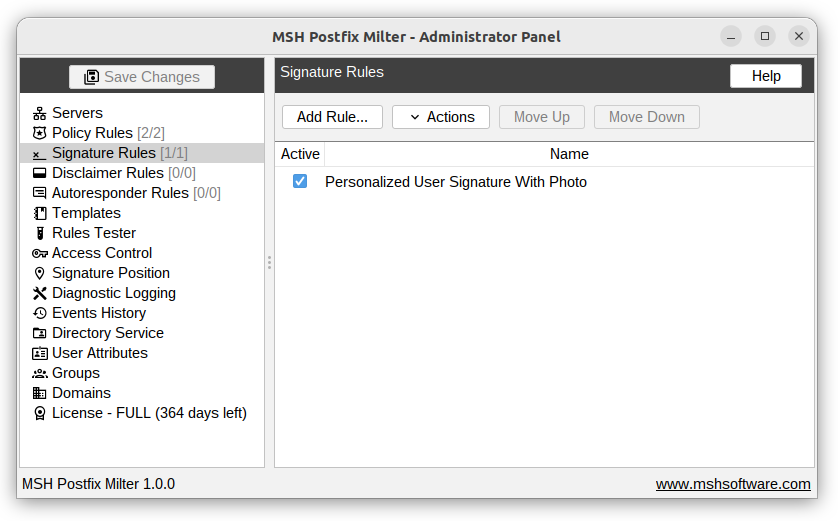Screen dimensions: 838x521
Task: Click the Directory Service folder icon
Action: tap(40, 333)
